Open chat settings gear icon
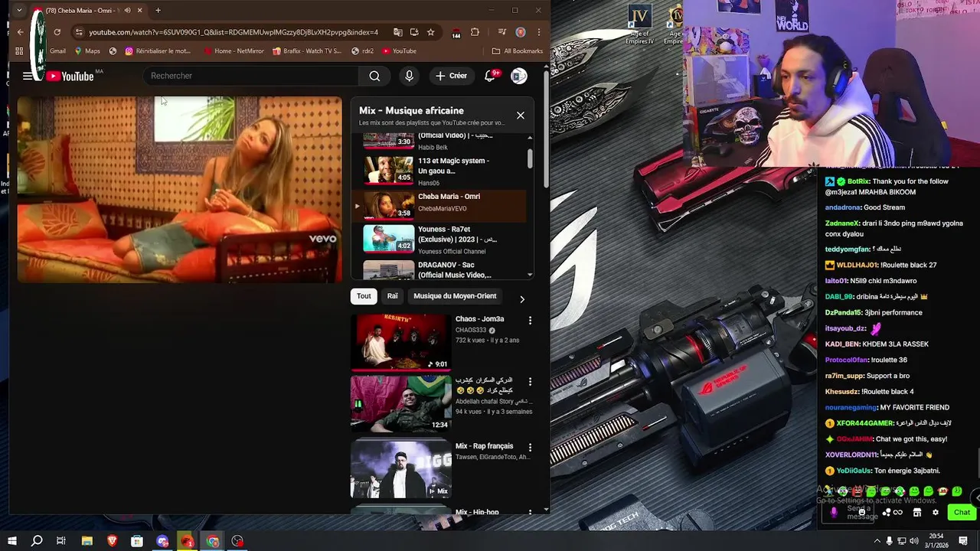The width and height of the screenshot is (980, 551). pyautogui.click(x=935, y=512)
